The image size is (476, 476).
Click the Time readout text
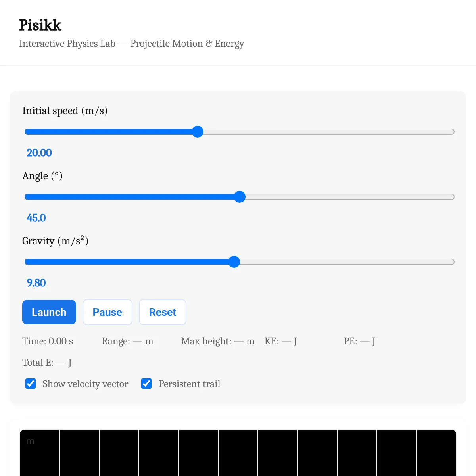pyautogui.click(x=48, y=341)
